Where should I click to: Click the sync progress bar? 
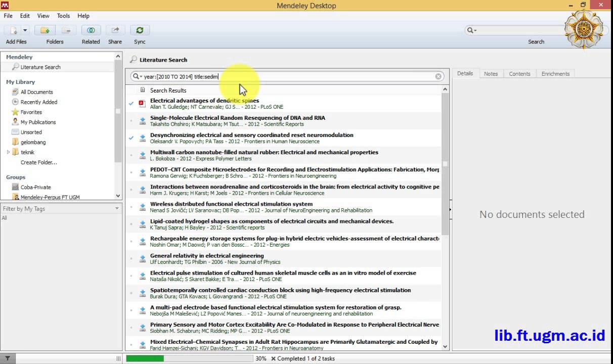[x=189, y=358]
